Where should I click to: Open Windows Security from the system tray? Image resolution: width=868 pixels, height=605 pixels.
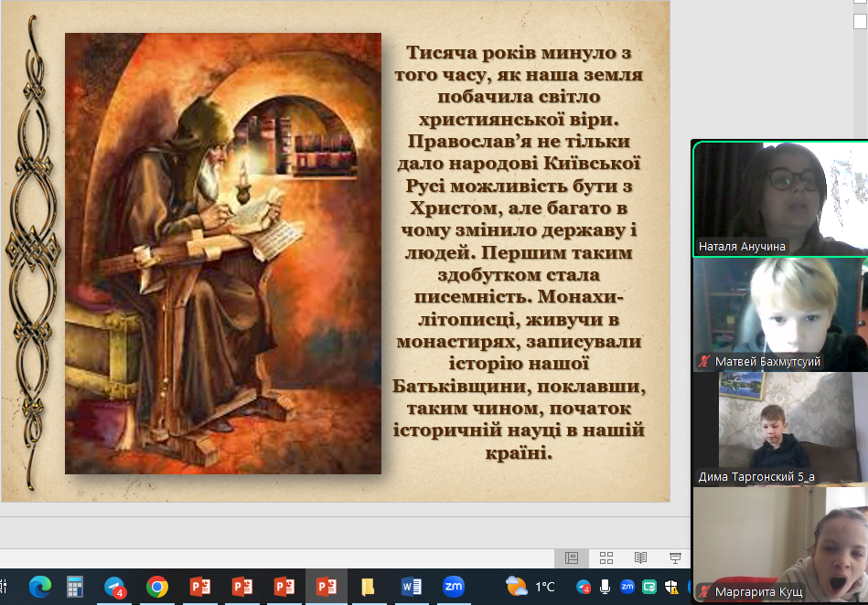671,587
